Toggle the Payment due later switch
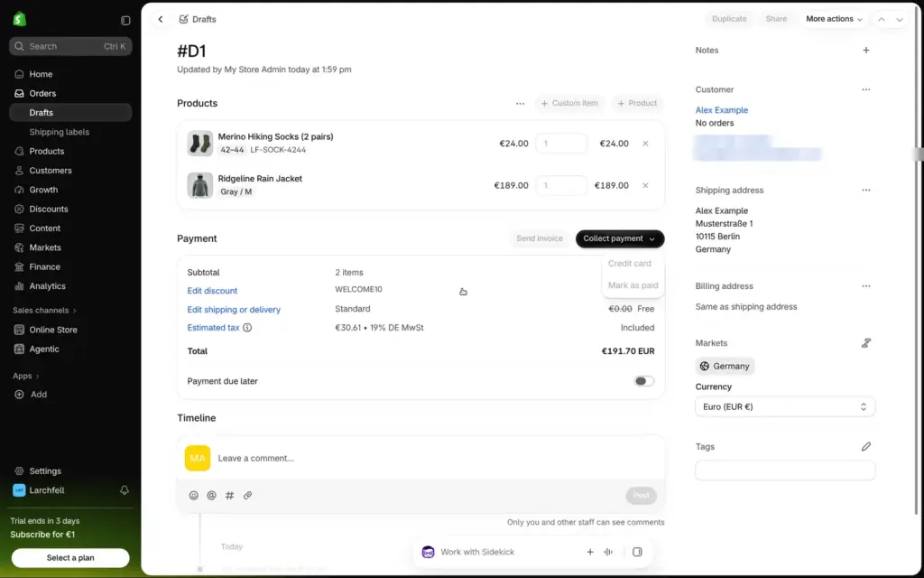The image size is (924, 578). 643,381
